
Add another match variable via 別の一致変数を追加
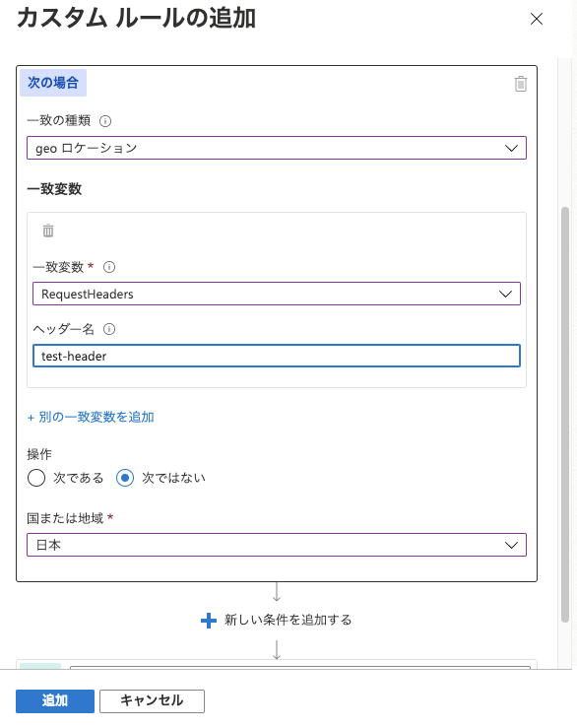[91, 417]
